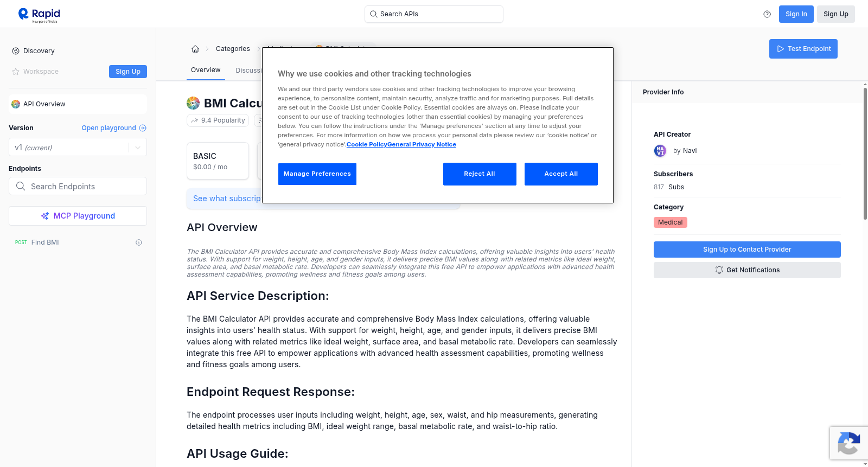Image resolution: width=868 pixels, height=467 pixels.
Task: Click the magnifier icon in Search Endpoints
Action: 21,186
